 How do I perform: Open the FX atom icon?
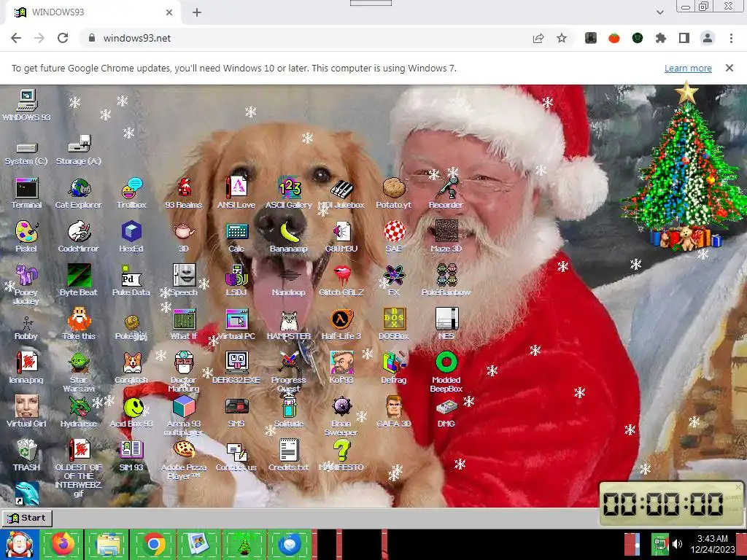point(394,281)
